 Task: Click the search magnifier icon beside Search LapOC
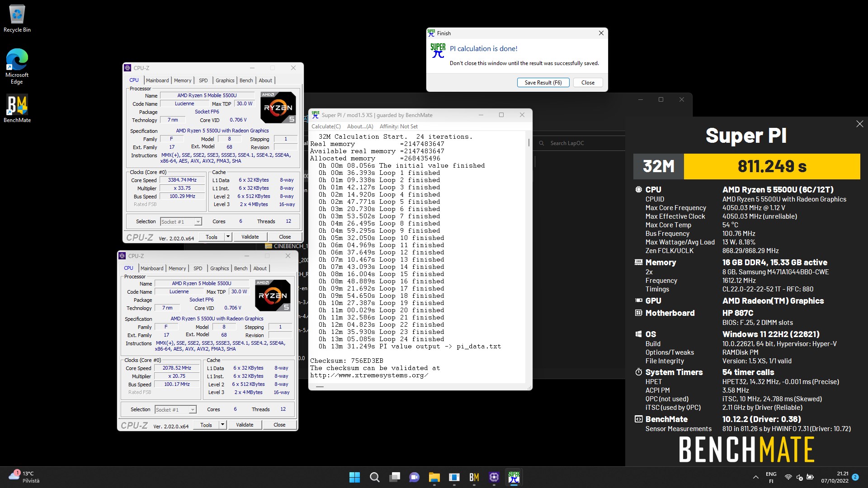pyautogui.click(x=542, y=143)
